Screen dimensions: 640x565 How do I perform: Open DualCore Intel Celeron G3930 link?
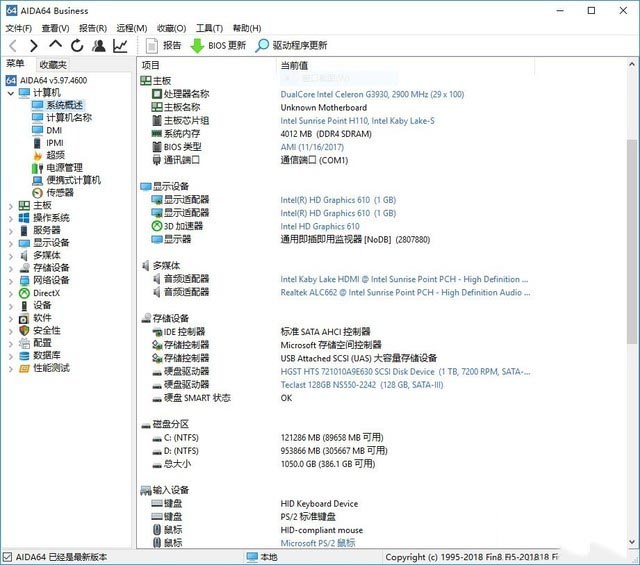coord(372,94)
